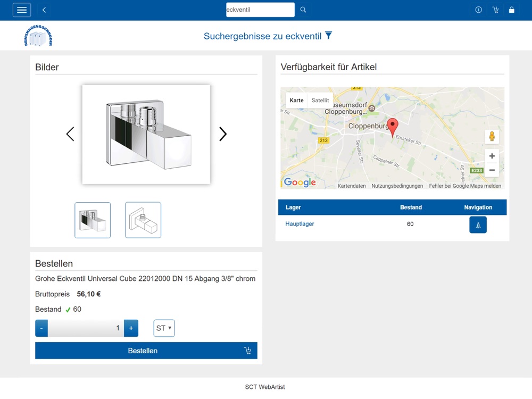Open the ST unit dropdown
The image size is (532, 399).
click(164, 328)
